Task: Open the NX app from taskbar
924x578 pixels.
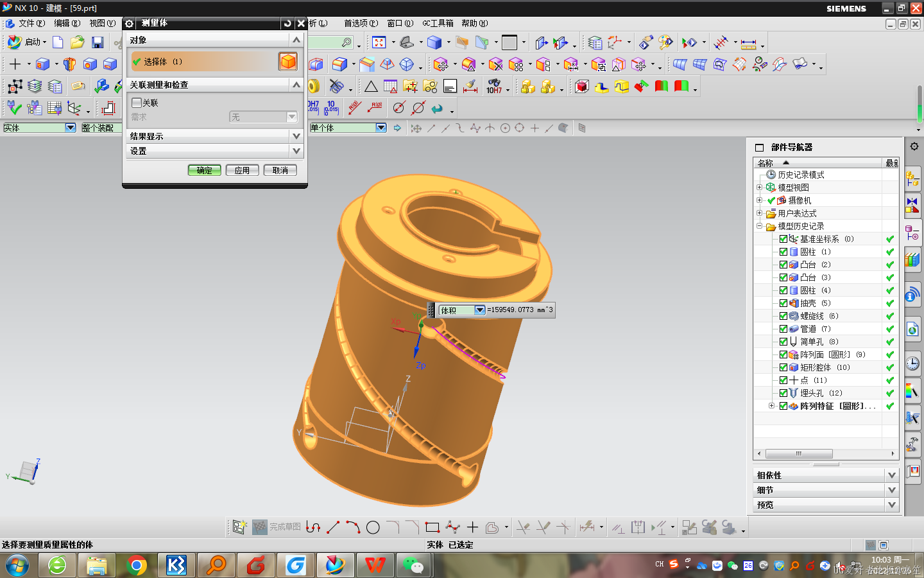Action: click(335, 565)
